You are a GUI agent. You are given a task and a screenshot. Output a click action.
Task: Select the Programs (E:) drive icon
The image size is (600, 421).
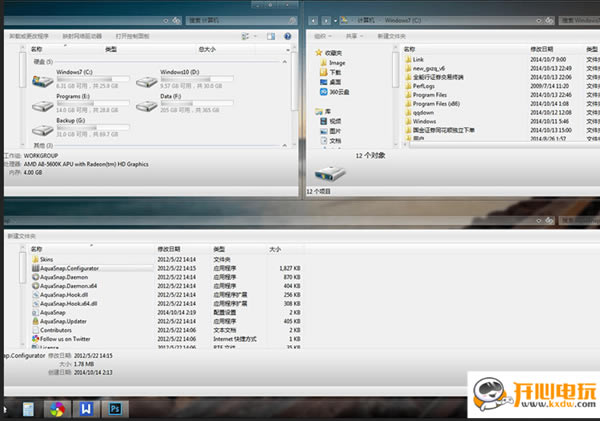42,105
